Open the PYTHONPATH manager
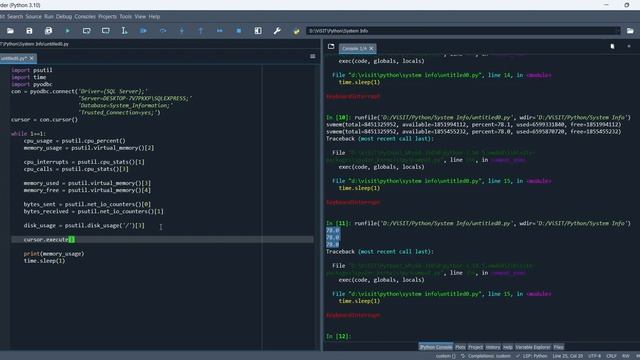The width and height of the screenshot is (640, 360). click(x=296, y=31)
